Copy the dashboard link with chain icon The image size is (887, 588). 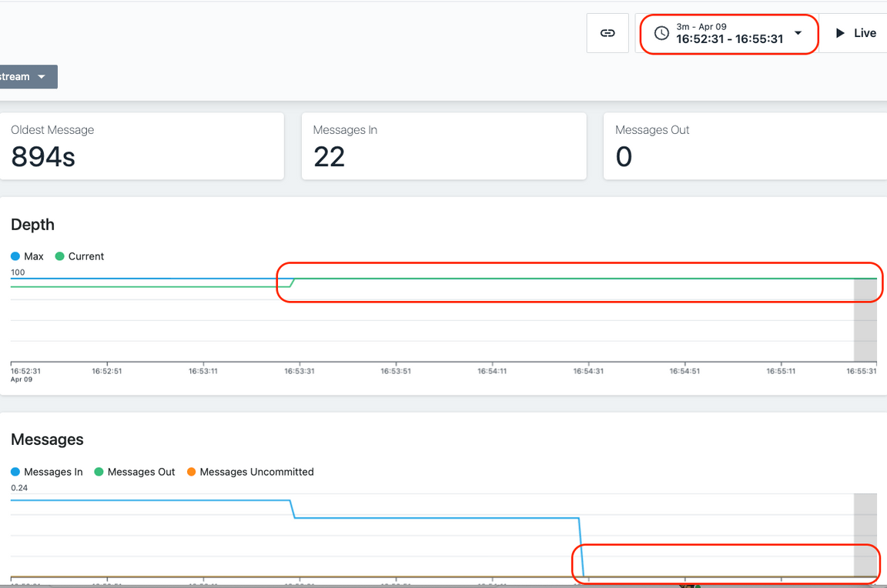point(608,33)
